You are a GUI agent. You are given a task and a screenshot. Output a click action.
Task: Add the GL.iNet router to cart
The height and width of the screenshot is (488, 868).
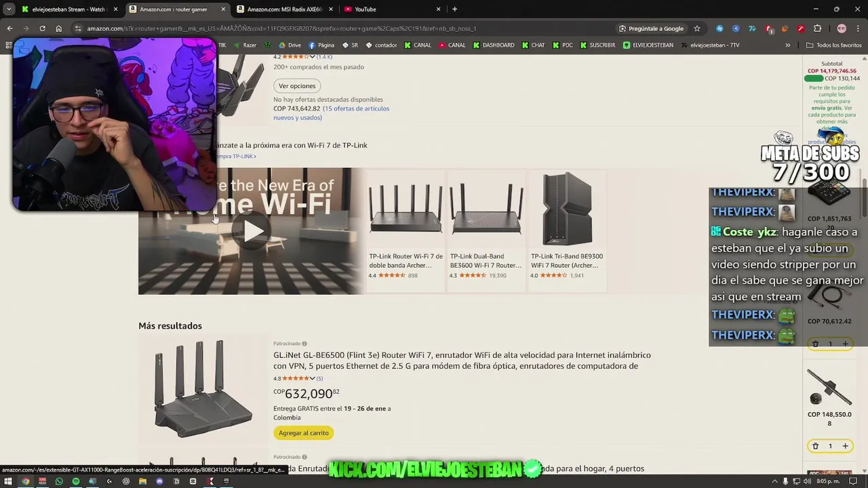pos(303,433)
